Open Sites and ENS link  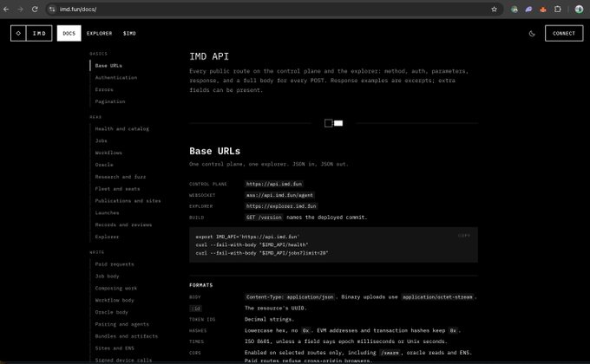[115, 348]
